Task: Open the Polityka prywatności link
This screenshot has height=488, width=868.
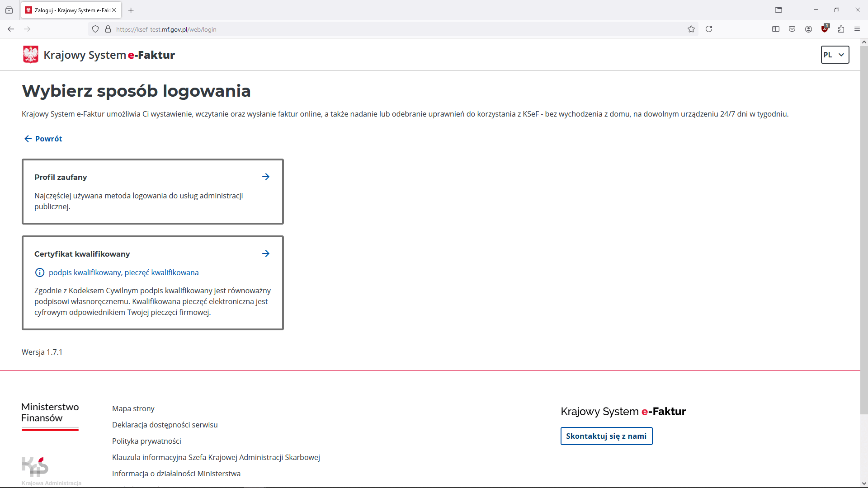Action: click(146, 441)
